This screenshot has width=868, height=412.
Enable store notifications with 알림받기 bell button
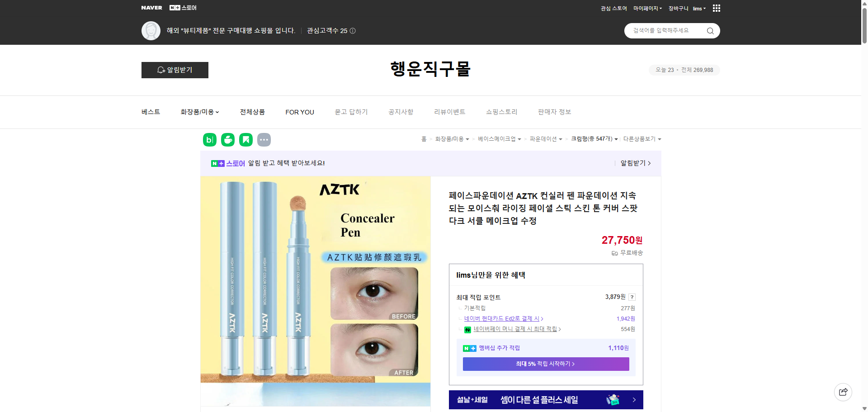point(175,70)
